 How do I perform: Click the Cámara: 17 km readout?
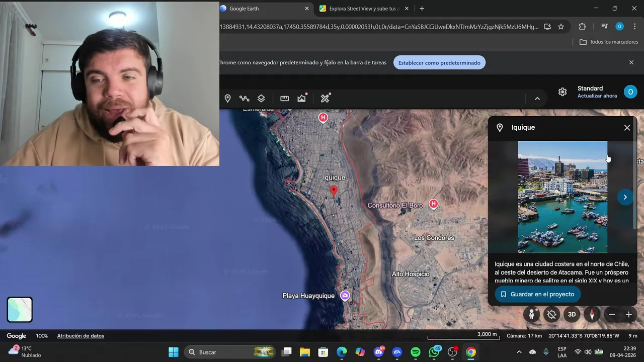click(524, 336)
